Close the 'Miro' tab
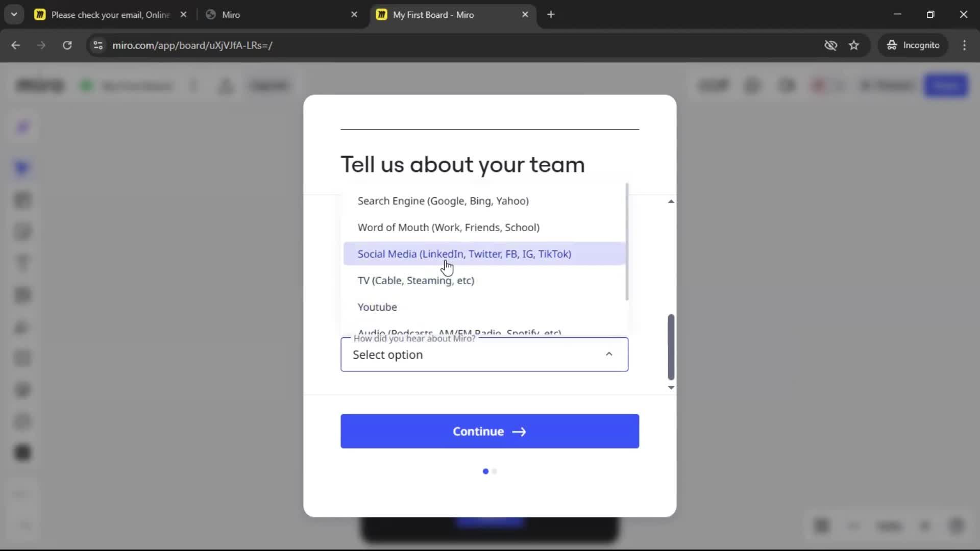 (x=354, y=15)
